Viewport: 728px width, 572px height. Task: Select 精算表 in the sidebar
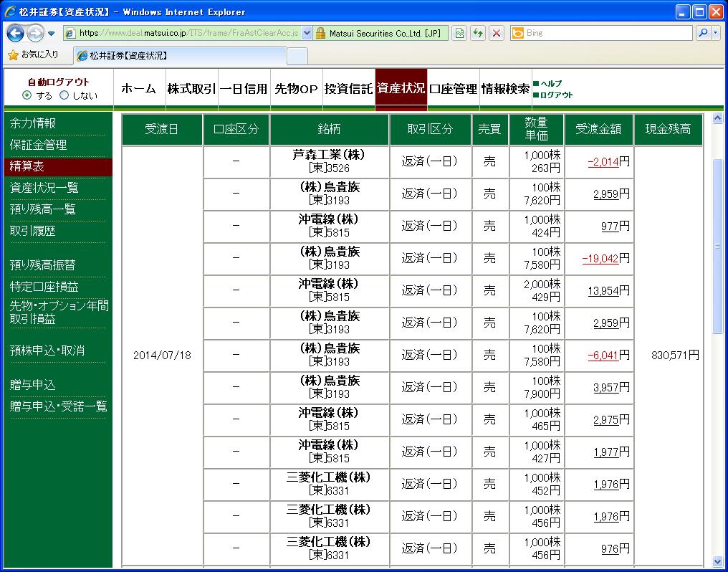[x=58, y=167]
